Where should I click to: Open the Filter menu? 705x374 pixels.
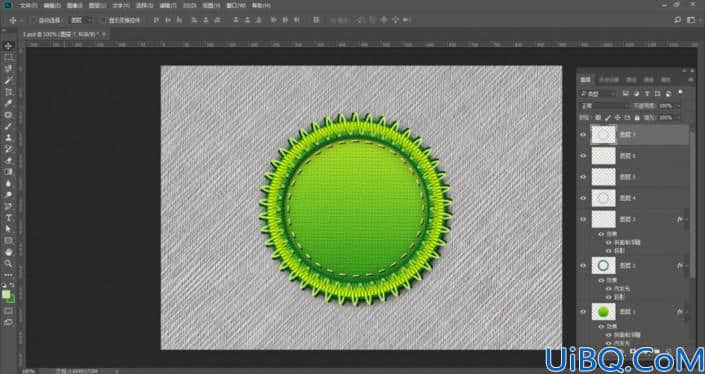(168, 5)
